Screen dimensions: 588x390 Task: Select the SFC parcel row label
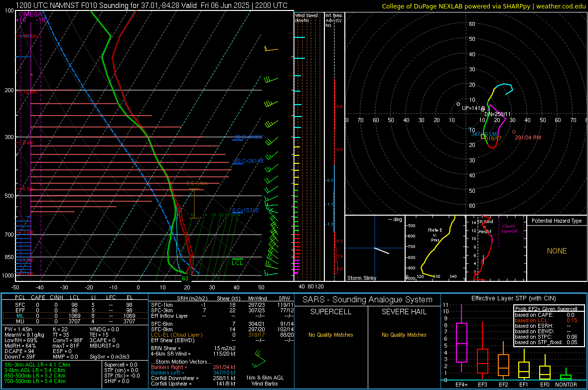click(20, 305)
